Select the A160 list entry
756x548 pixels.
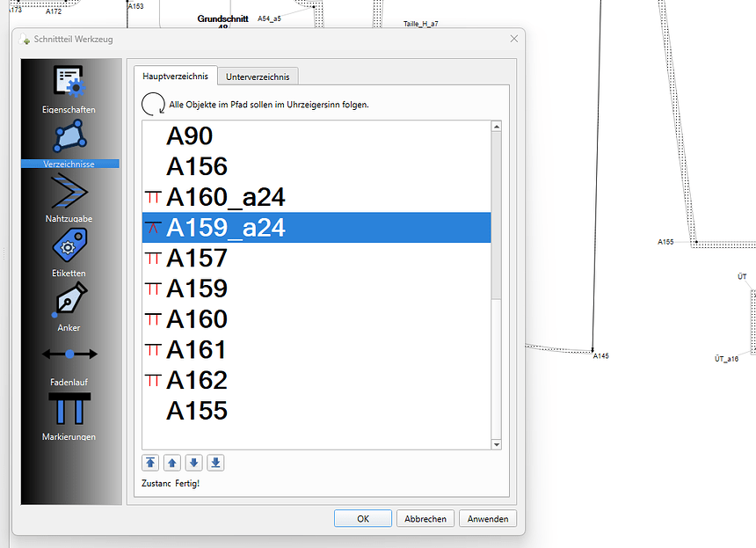coord(316,319)
